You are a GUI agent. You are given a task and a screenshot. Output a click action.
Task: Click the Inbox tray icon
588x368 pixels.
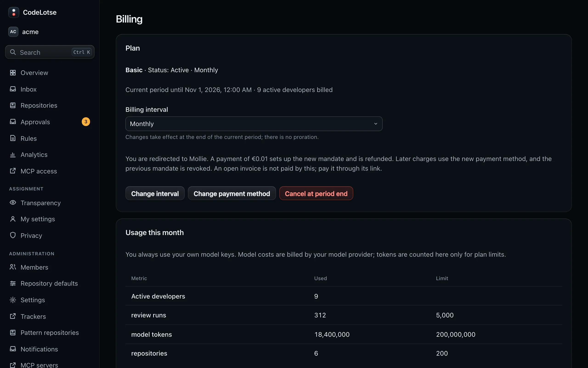(13, 89)
